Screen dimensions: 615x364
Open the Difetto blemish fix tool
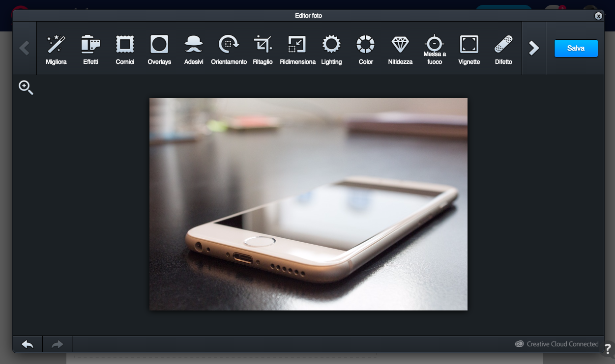pos(503,48)
